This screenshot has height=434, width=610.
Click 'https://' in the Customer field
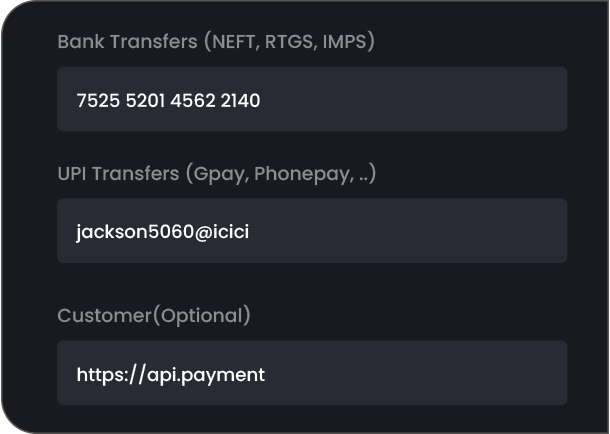(x=110, y=375)
